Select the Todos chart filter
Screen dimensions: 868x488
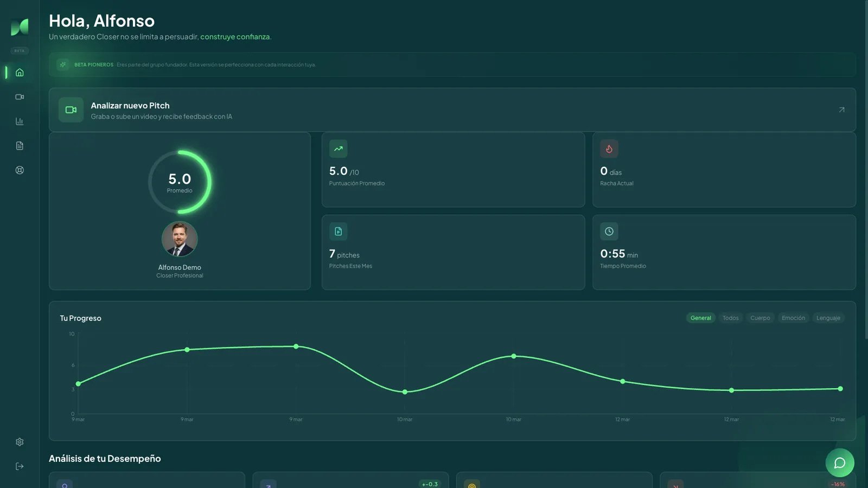(x=731, y=318)
